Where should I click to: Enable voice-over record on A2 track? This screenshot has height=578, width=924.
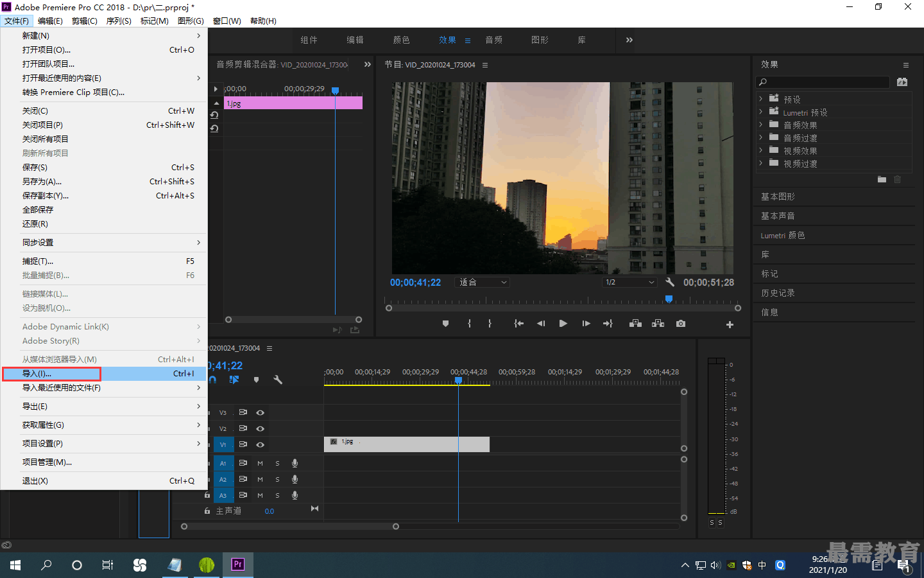tap(295, 479)
